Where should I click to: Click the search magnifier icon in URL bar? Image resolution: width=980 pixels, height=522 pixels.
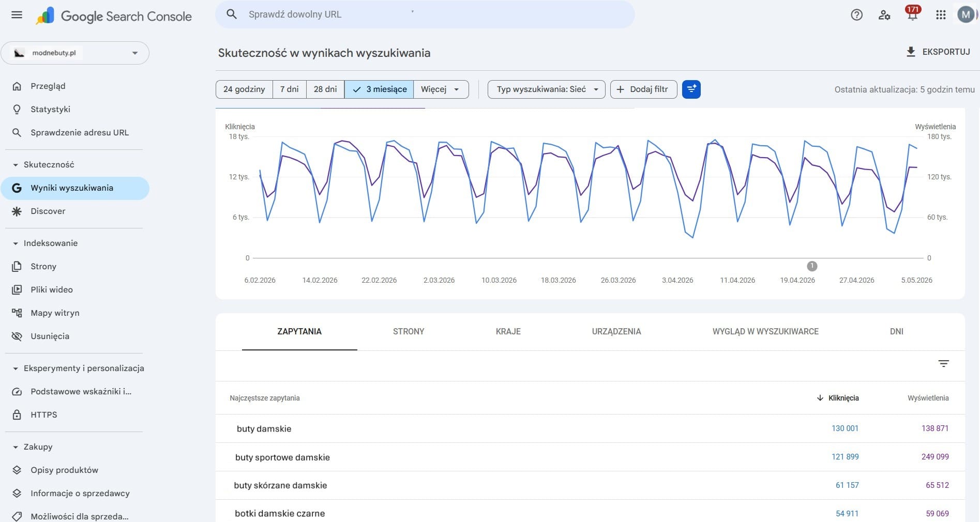(x=232, y=14)
